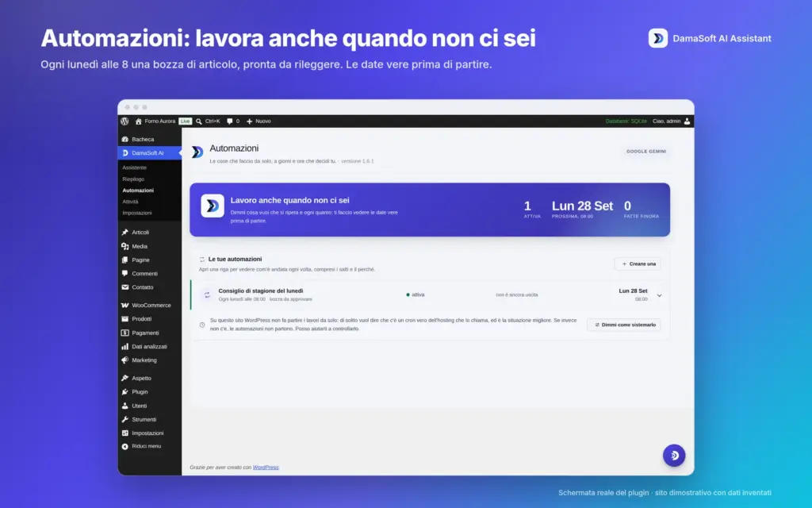
Task: Click the Prodotti icon in sidebar
Action: 124,319
